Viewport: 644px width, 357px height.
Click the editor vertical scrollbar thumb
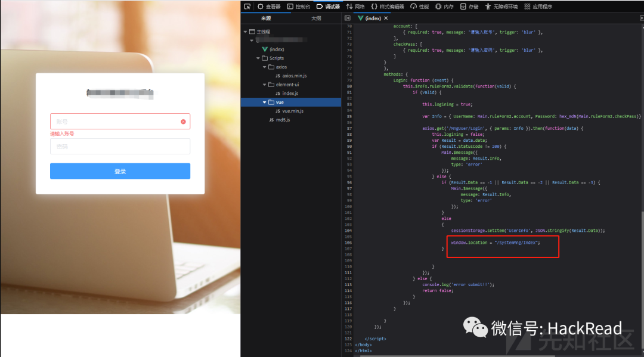tap(642, 279)
